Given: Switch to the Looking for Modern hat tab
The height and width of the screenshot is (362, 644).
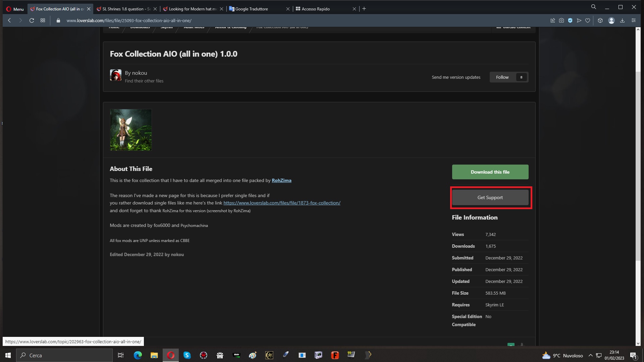Looking at the screenshot, I should 193,9.
